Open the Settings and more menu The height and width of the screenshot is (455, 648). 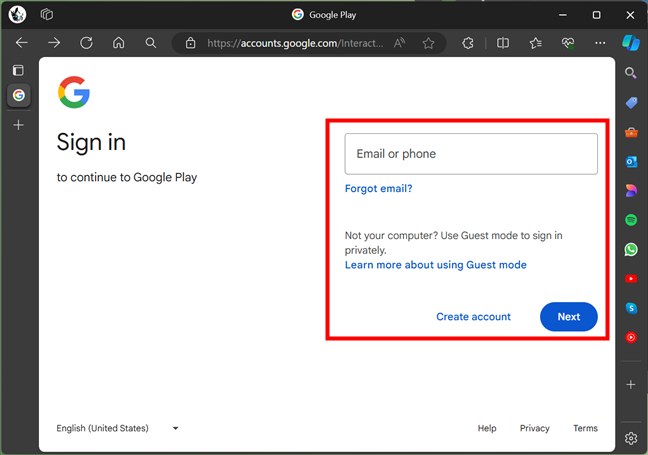[600, 43]
